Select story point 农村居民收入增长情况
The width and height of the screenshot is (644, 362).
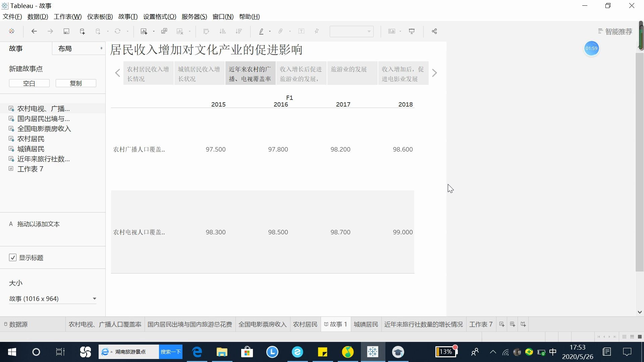coord(149,73)
